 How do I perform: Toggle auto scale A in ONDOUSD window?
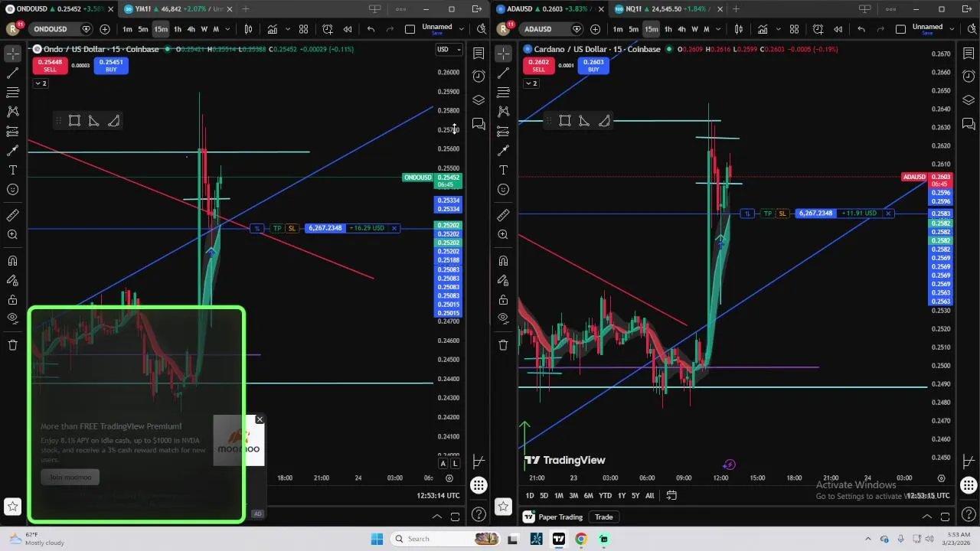[443, 463]
